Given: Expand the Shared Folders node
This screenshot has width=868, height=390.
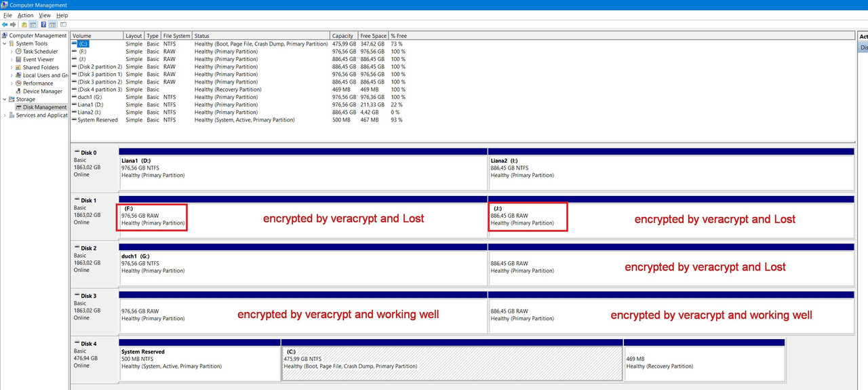Looking at the screenshot, I should tap(12, 67).
